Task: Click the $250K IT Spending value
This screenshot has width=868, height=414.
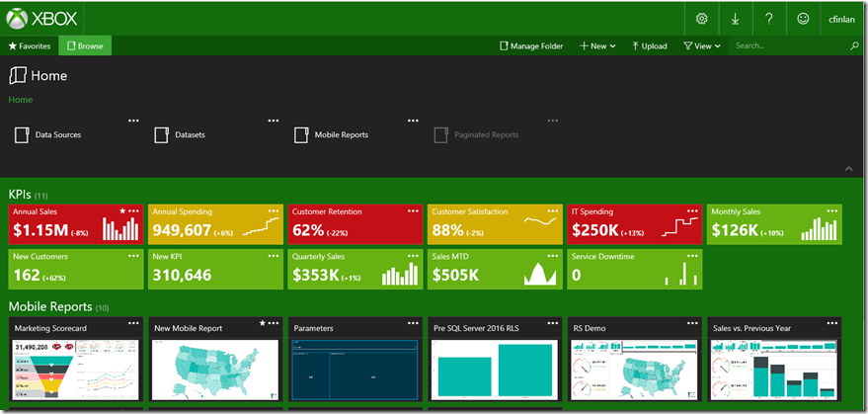Action: point(595,230)
